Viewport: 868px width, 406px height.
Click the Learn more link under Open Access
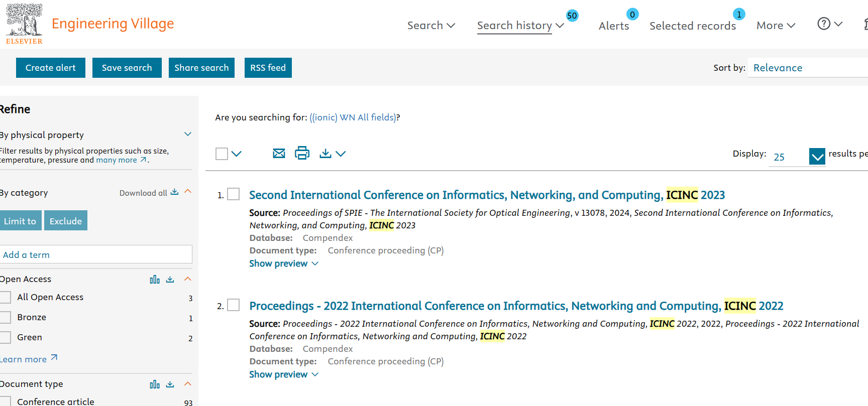point(23,359)
